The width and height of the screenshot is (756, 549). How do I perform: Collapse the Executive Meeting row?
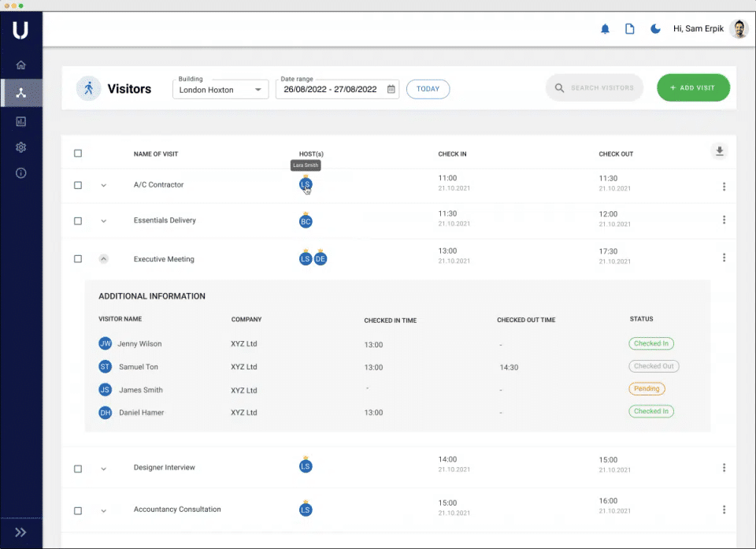tap(103, 259)
